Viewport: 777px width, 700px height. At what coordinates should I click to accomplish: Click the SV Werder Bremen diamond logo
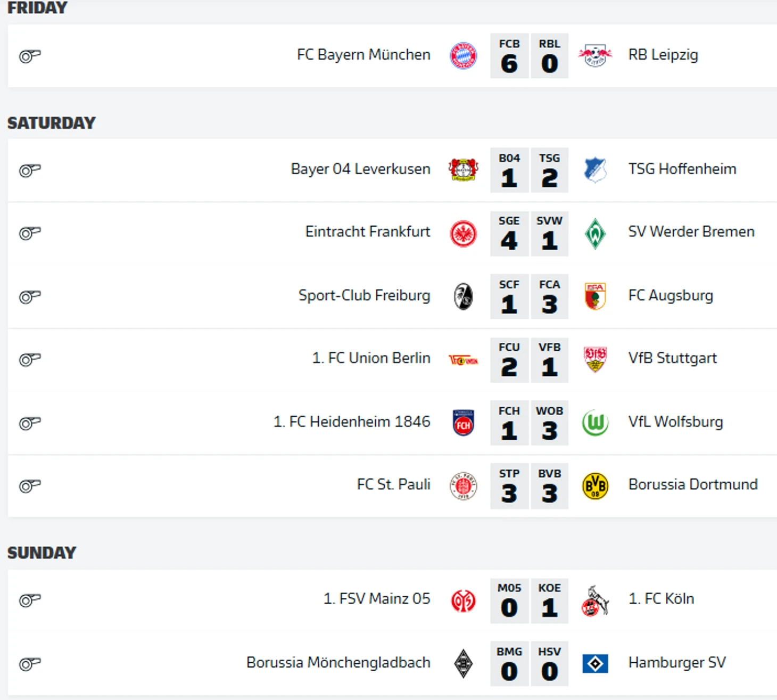click(x=595, y=233)
